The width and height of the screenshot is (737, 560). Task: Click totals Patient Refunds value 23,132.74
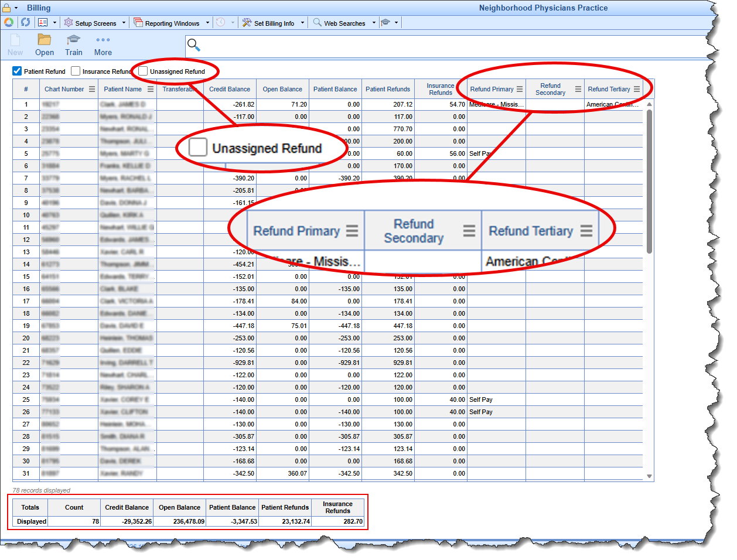coord(285,521)
